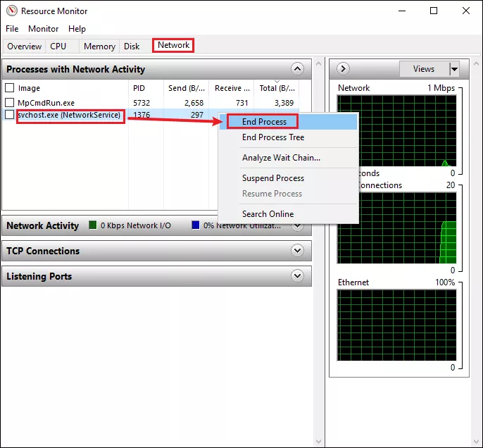This screenshot has width=483, height=448.
Task: Click left pane scrollbar down arrow
Action: pos(318,442)
